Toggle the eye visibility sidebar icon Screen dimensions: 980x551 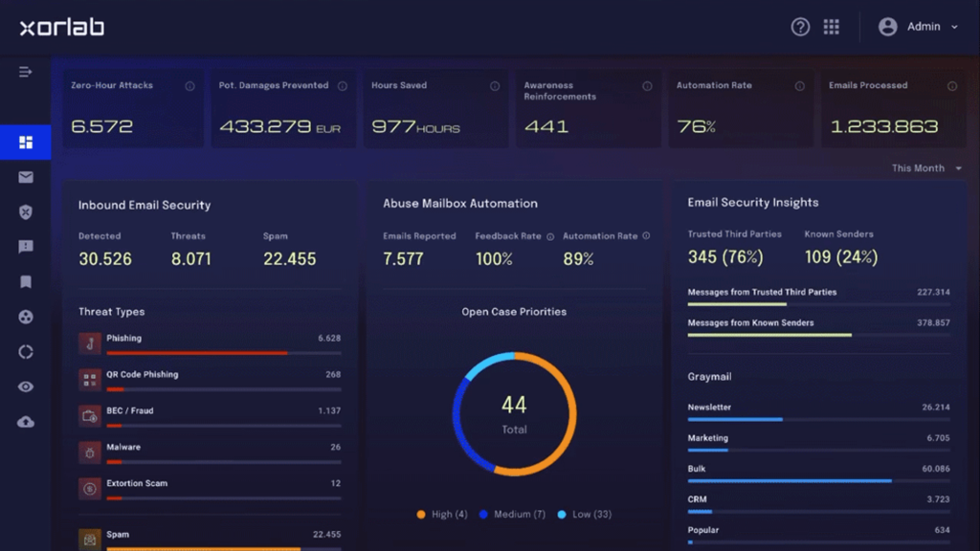[26, 386]
